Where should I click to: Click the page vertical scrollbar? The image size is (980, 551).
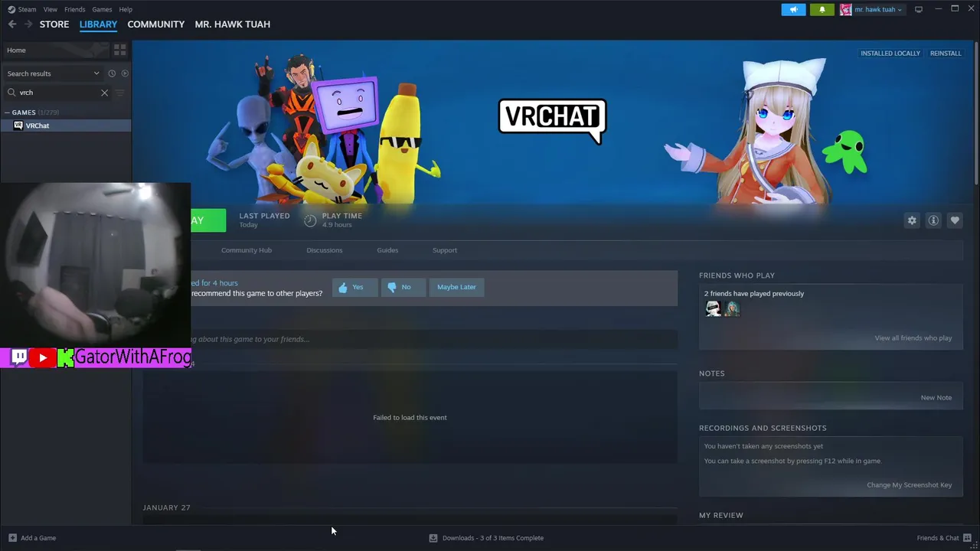(977, 113)
